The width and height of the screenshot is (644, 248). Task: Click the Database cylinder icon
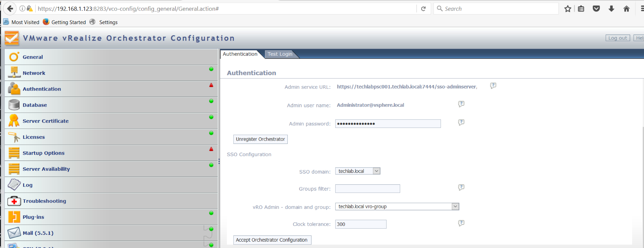[14, 105]
